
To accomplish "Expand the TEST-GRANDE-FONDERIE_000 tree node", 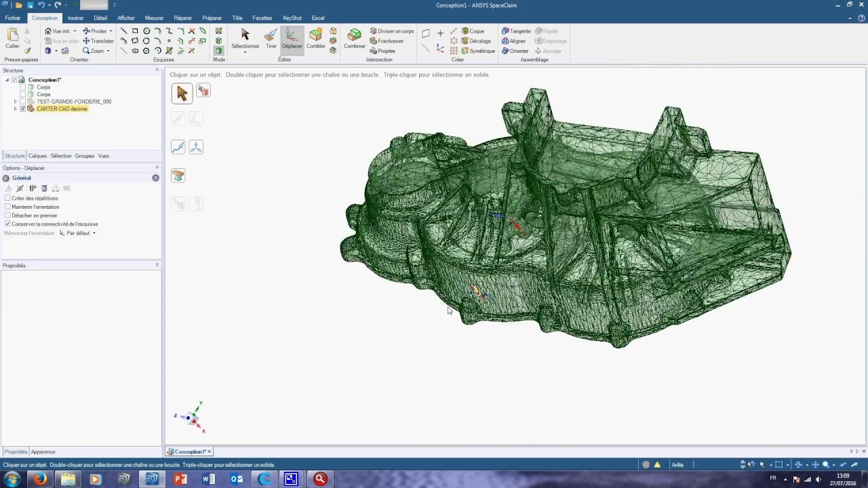I will point(15,102).
